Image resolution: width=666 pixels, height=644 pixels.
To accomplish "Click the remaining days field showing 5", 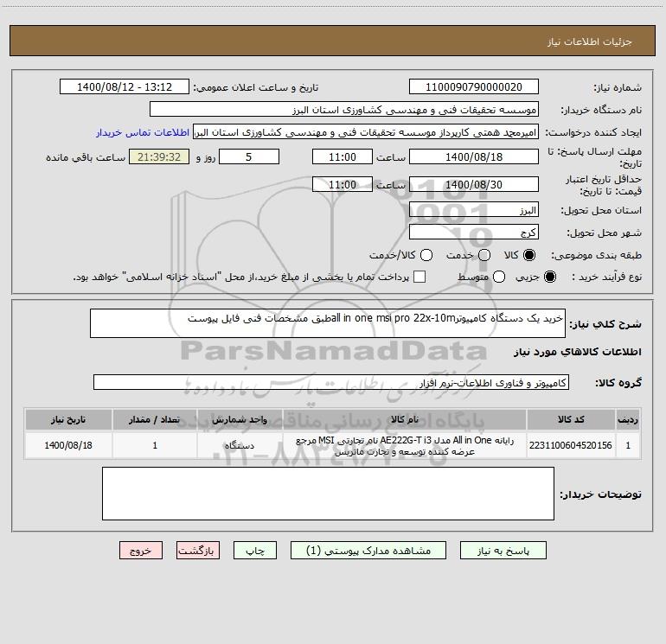I will click(x=249, y=156).
